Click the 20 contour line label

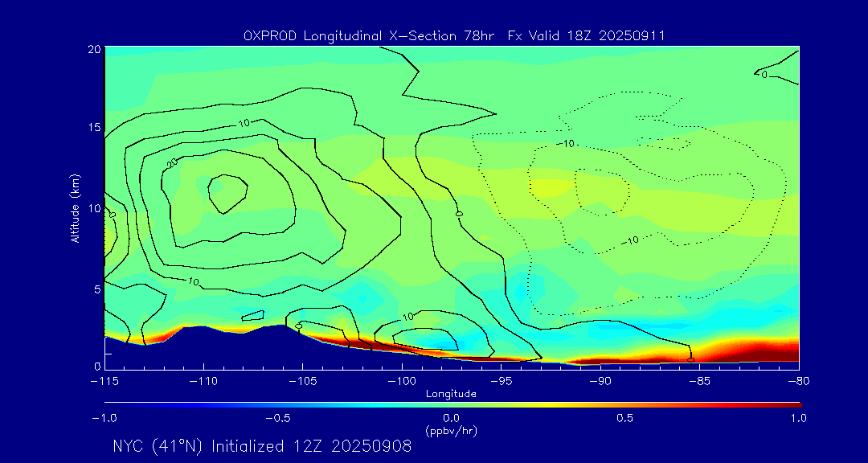pos(172,162)
